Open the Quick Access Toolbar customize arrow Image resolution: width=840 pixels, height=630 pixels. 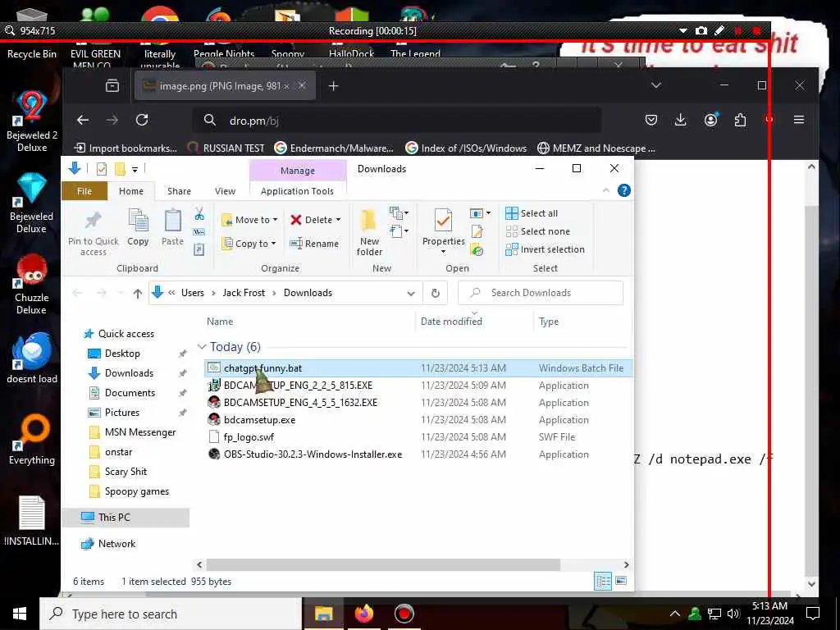click(x=135, y=169)
